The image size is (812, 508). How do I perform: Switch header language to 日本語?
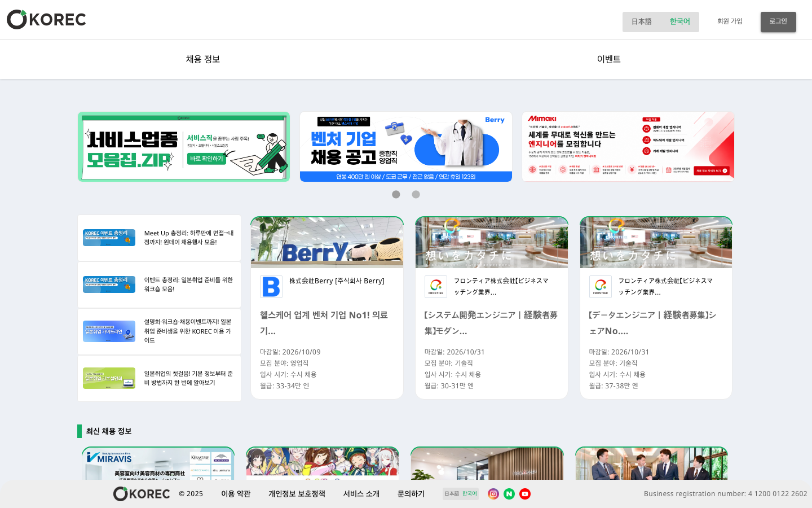coord(642,21)
